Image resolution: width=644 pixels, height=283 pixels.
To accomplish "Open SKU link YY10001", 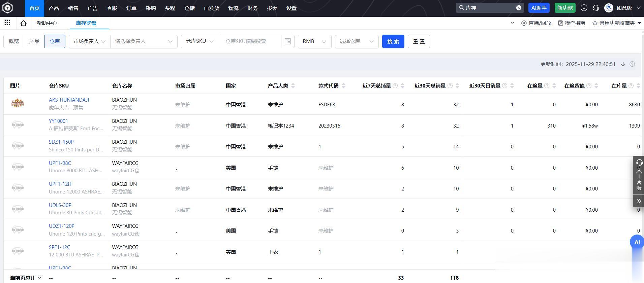I will pos(58,121).
